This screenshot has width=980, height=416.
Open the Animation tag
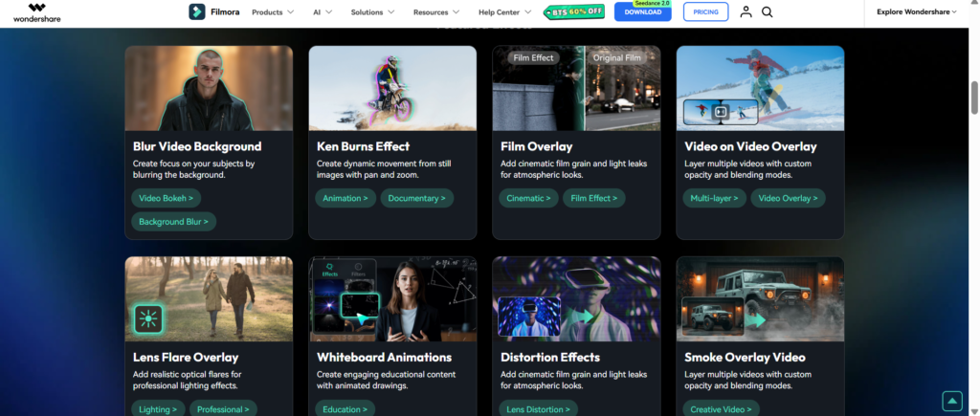(x=345, y=198)
